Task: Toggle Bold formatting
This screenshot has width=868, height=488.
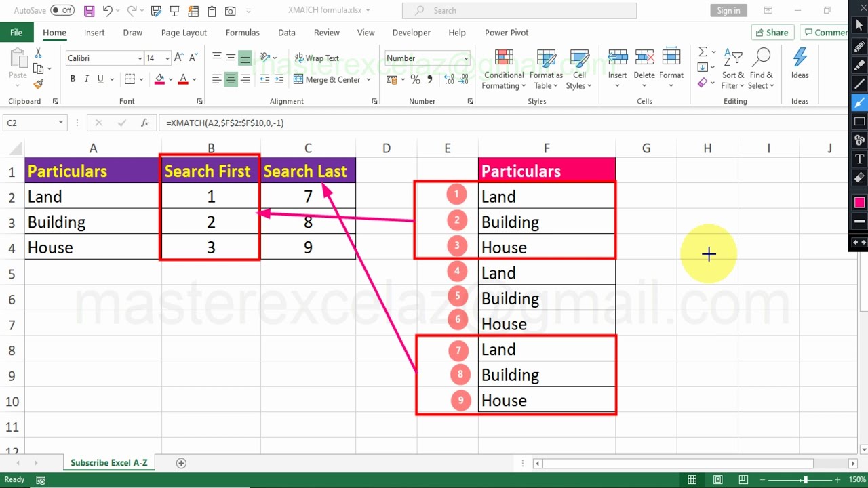Action: coord(73,79)
